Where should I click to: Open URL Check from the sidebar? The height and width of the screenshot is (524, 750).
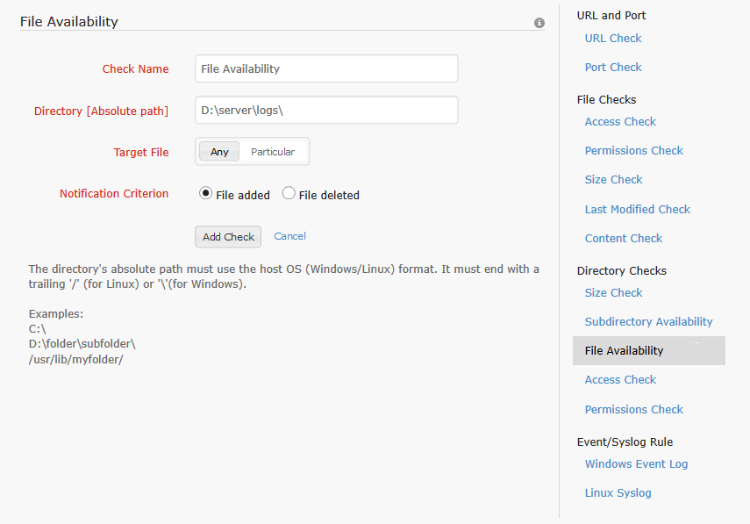(x=613, y=38)
